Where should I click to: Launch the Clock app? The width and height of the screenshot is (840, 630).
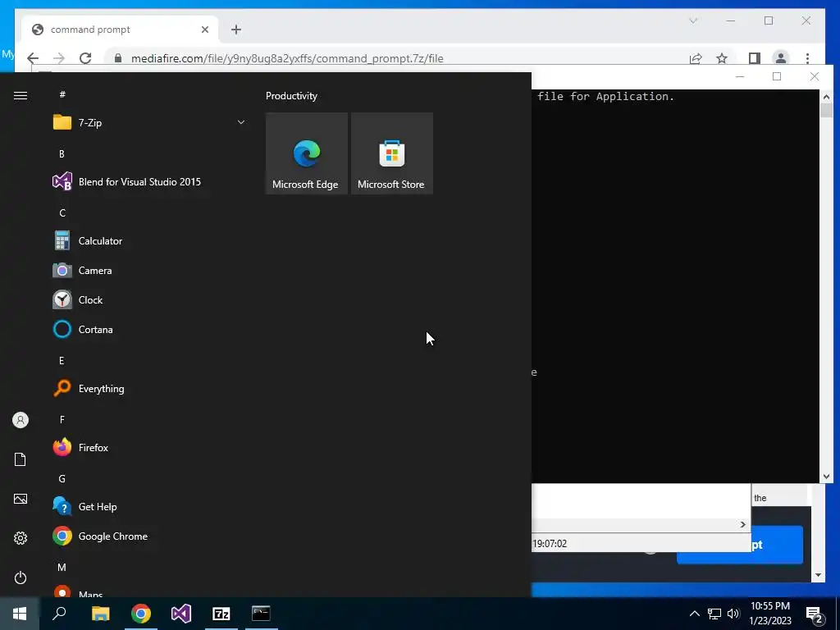[149, 300]
